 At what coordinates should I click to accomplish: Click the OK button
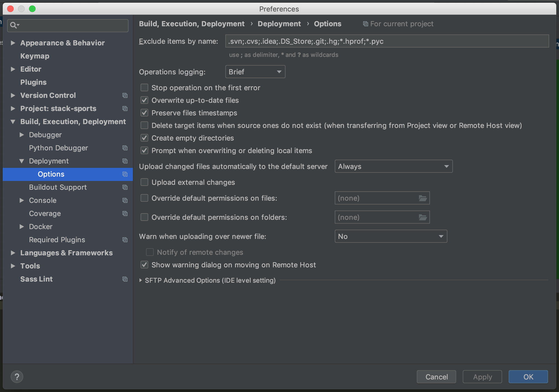point(528,377)
